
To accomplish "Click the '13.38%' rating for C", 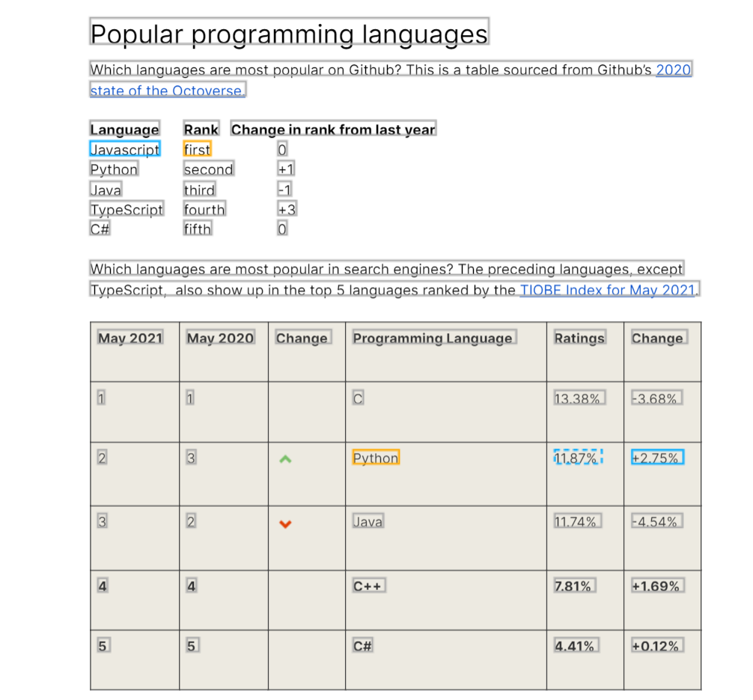I will (579, 398).
